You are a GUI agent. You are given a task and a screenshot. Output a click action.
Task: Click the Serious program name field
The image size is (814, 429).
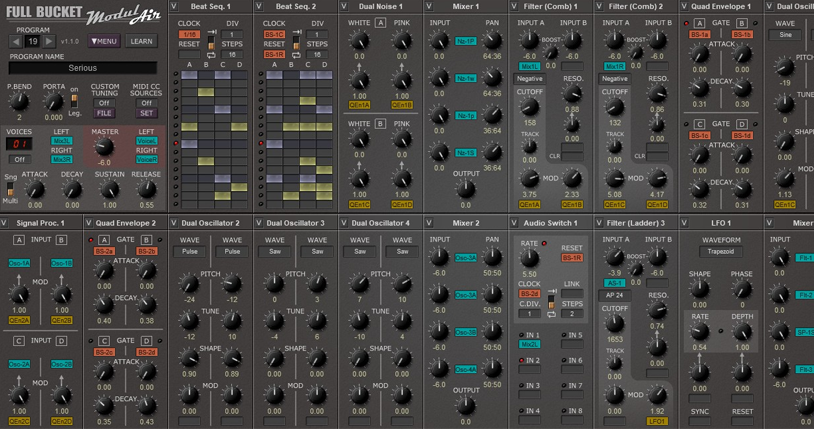82,68
